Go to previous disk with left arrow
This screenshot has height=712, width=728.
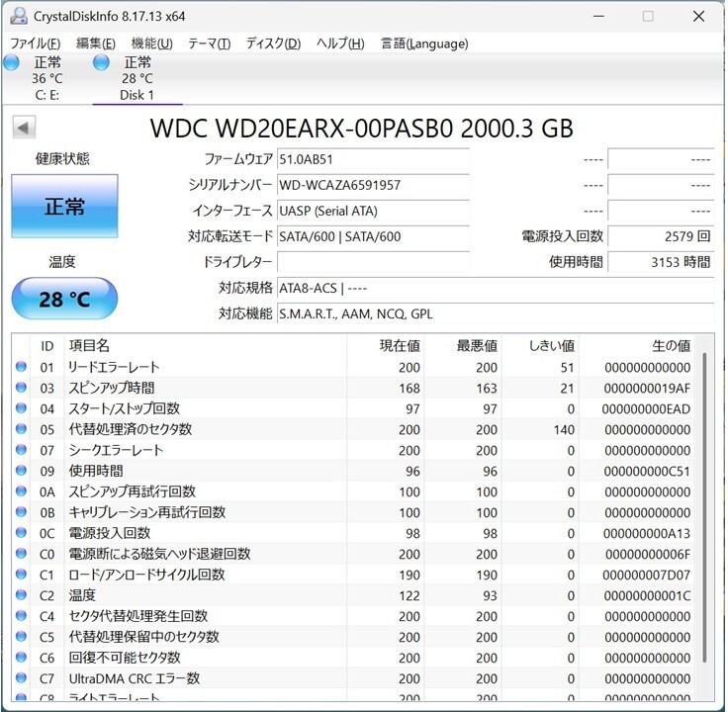[x=24, y=128]
